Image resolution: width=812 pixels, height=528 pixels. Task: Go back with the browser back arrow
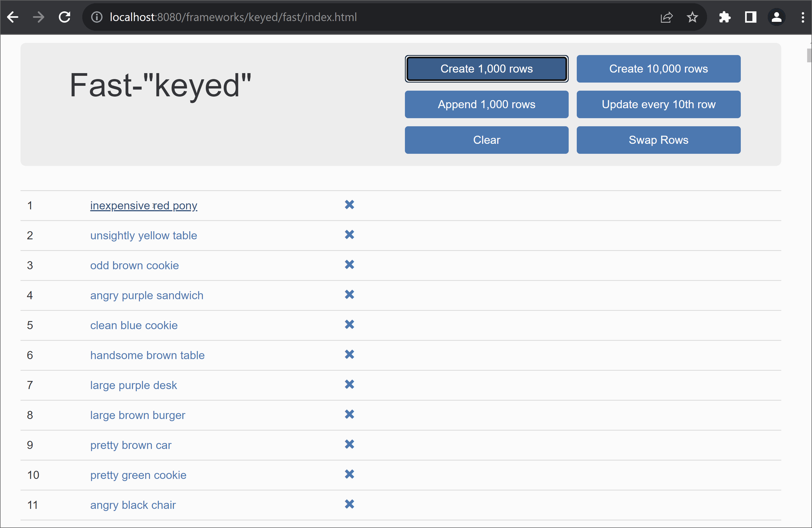click(x=13, y=17)
